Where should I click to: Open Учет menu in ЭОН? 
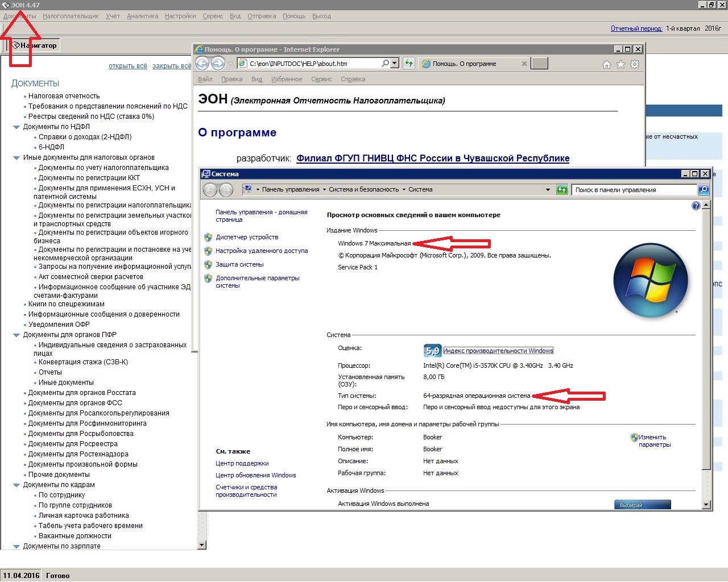113,16
